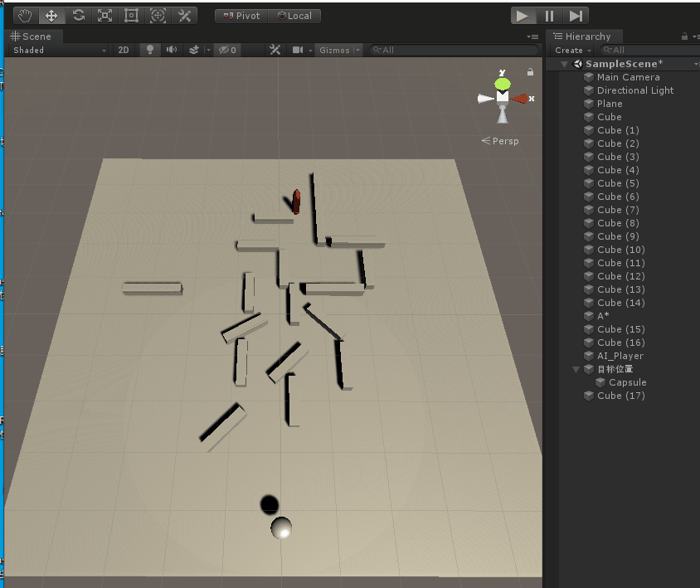Select the Scale tool
The width and height of the screenshot is (700, 588).
[x=105, y=15]
